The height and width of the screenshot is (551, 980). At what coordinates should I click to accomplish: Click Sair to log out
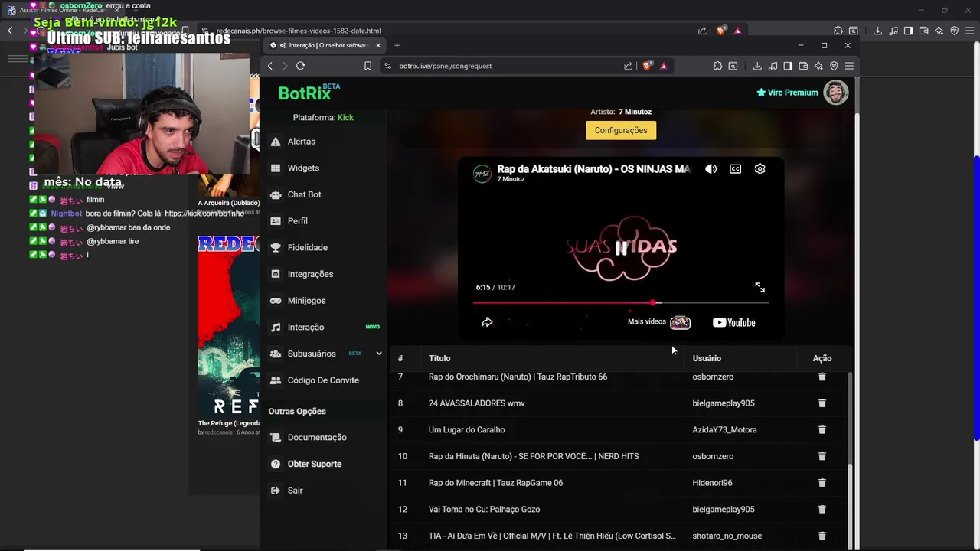point(295,491)
